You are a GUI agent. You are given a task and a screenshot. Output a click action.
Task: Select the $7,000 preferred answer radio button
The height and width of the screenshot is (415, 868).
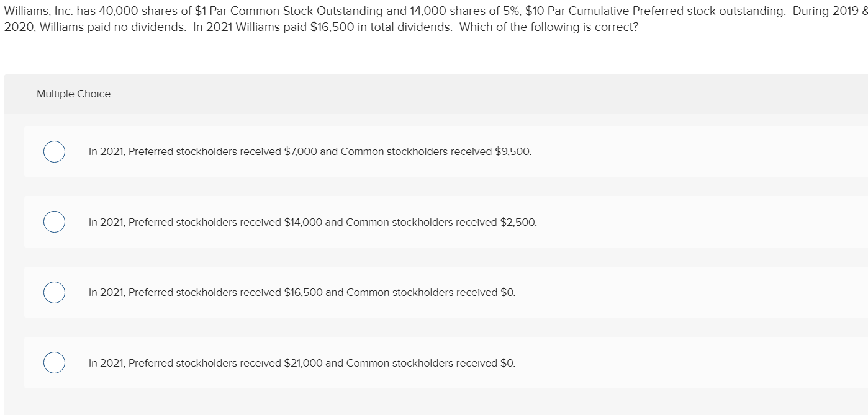(55, 151)
